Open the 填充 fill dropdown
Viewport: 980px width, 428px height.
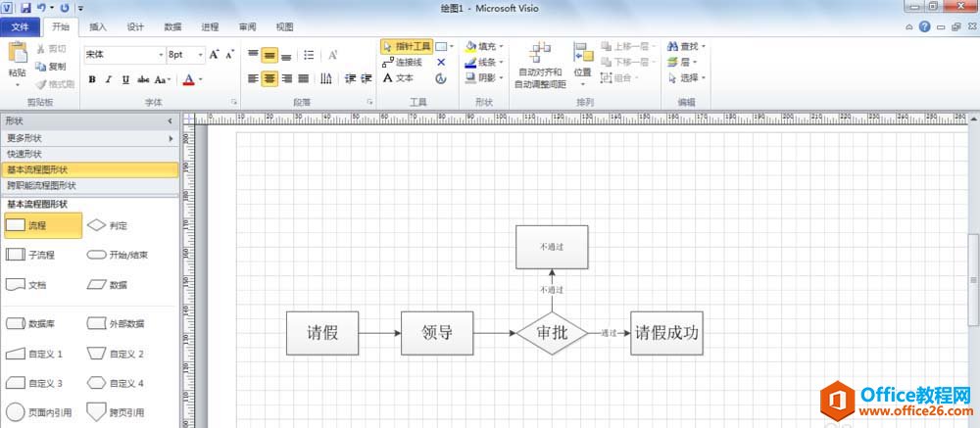tap(484, 46)
